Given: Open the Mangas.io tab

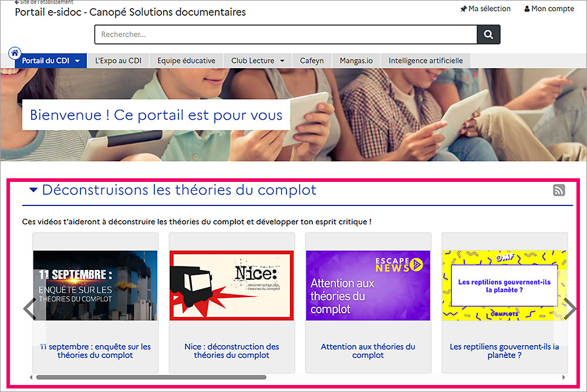Looking at the screenshot, I should [x=356, y=61].
